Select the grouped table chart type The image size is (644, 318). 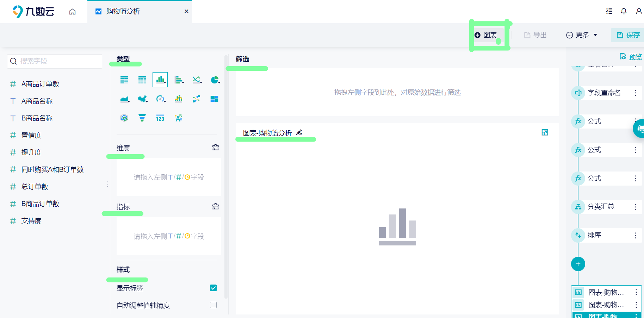124,80
